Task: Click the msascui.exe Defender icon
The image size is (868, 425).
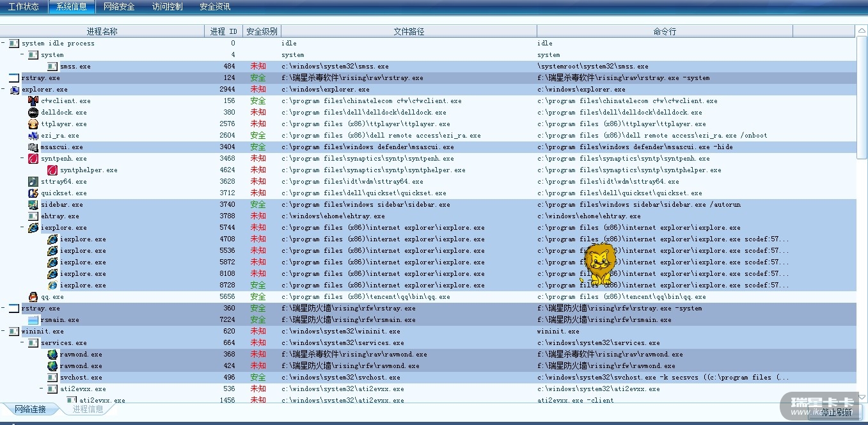Action: (33, 147)
